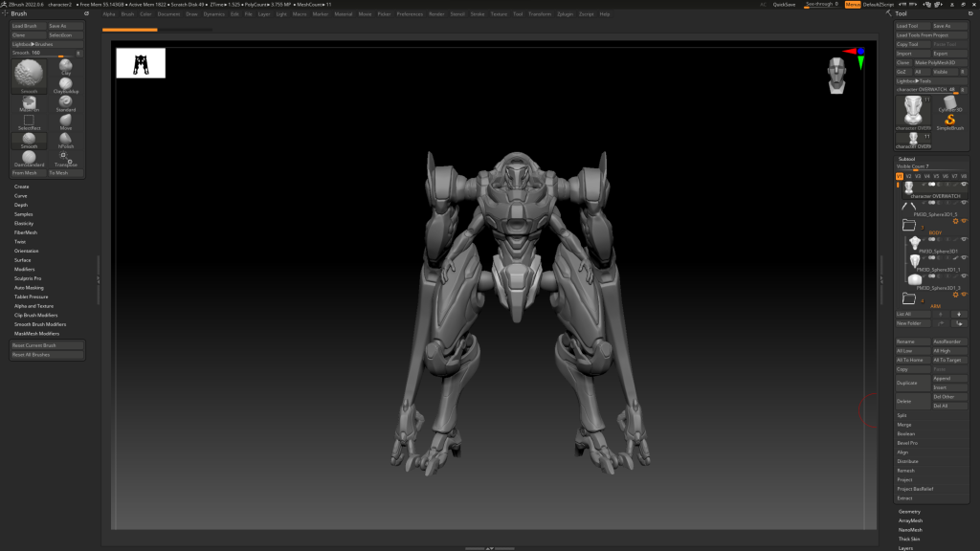980x551 pixels.
Task: Toggle See-through mode in top bar
Action: (x=821, y=5)
